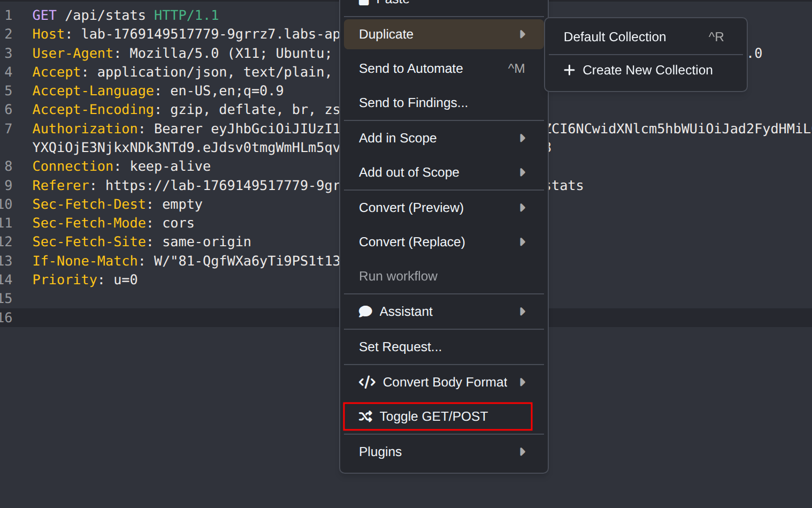812x508 pixels.
Task: Click the GET method in request line
Action: (44, 15)
